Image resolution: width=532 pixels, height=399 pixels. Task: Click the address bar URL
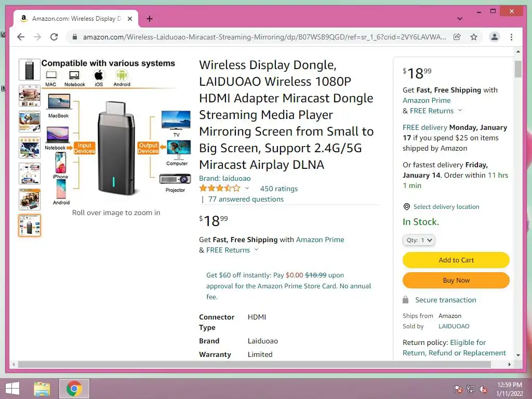pyautogui.click(x=264, y=37)
